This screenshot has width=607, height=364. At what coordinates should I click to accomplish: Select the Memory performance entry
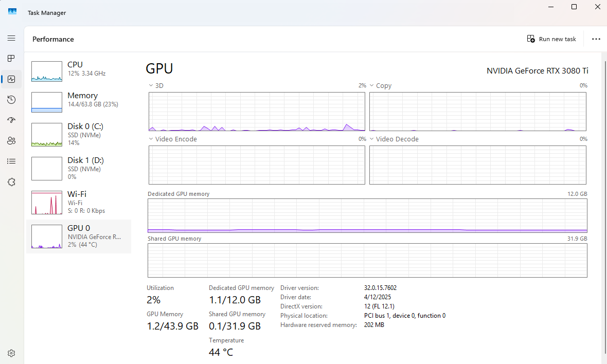[x=79, y=102]
